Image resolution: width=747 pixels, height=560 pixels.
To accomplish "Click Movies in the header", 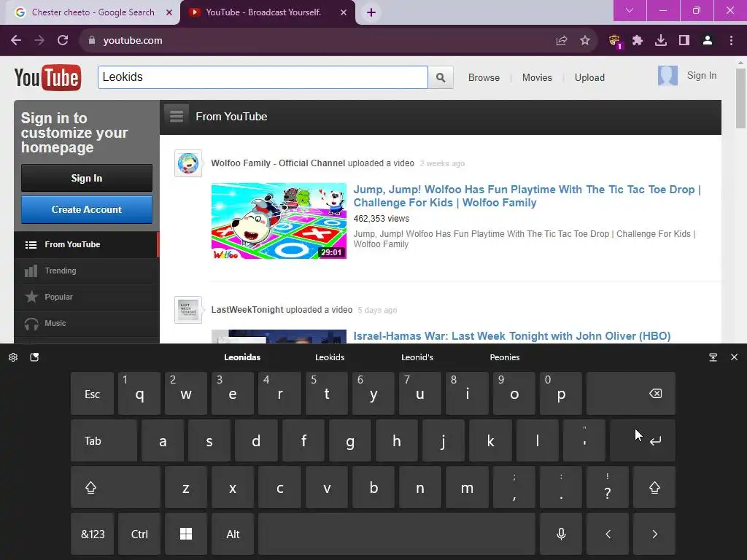I will point(537,77).
